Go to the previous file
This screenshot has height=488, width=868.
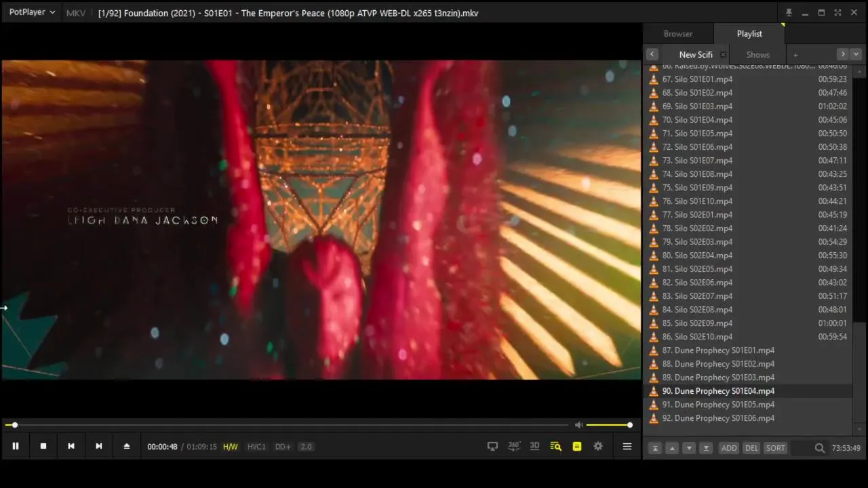coord(71,446)
